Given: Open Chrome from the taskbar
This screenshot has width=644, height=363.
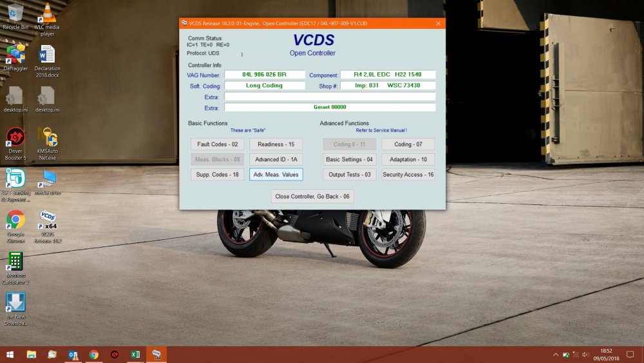Looking at the screenshot, I should (93, 355).
